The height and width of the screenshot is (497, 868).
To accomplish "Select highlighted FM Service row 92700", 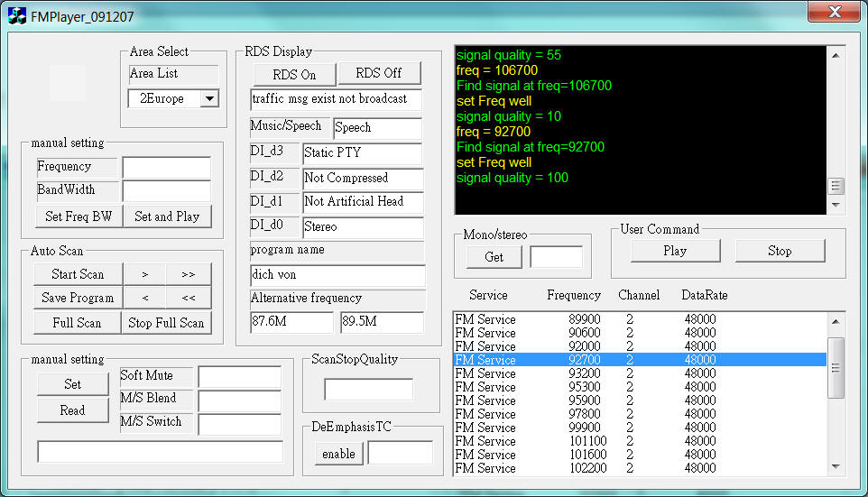I will coord(640,360).
